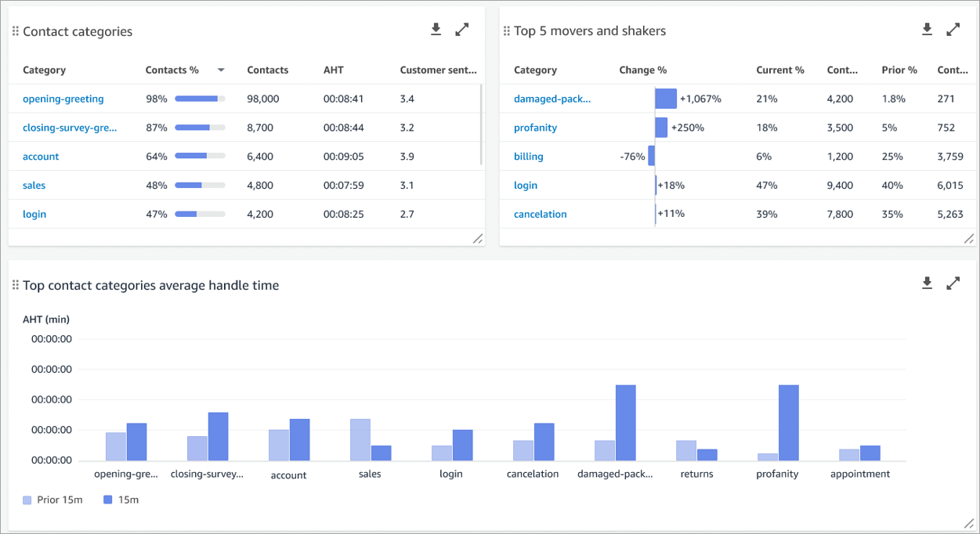Image resolution: width=980 pixels, height=534 pixels.
Task: Expand the average handle time chart
Action: coord(953,283)
